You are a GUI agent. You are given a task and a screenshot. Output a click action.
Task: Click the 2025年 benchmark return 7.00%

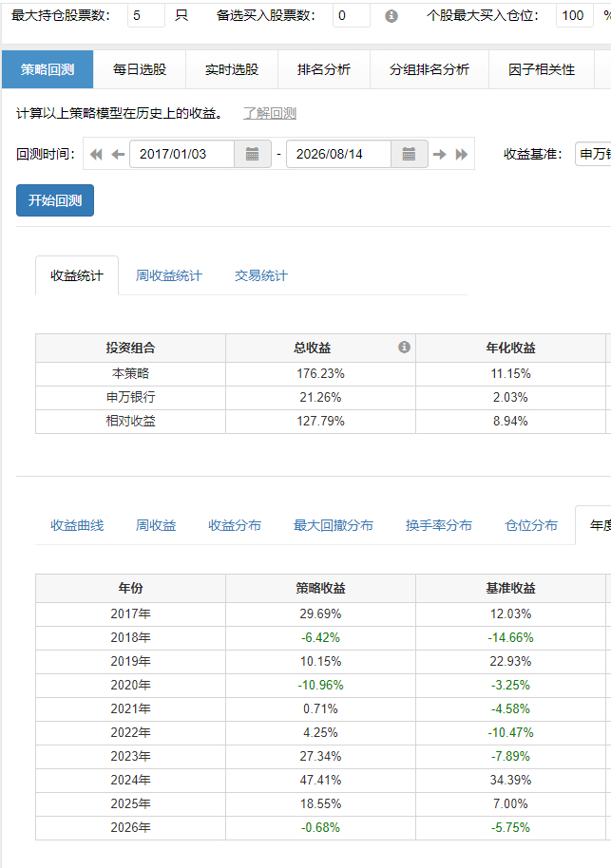(510, 804)
